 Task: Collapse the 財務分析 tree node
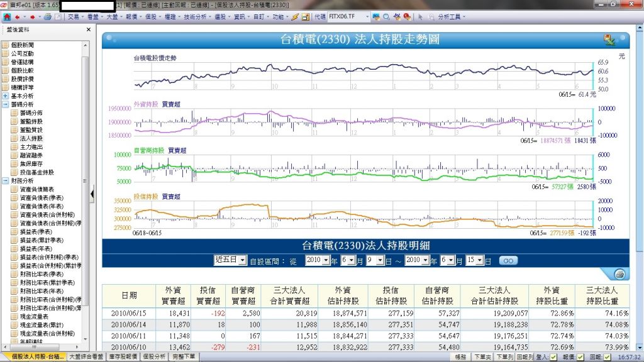click(x=5, y=180)
